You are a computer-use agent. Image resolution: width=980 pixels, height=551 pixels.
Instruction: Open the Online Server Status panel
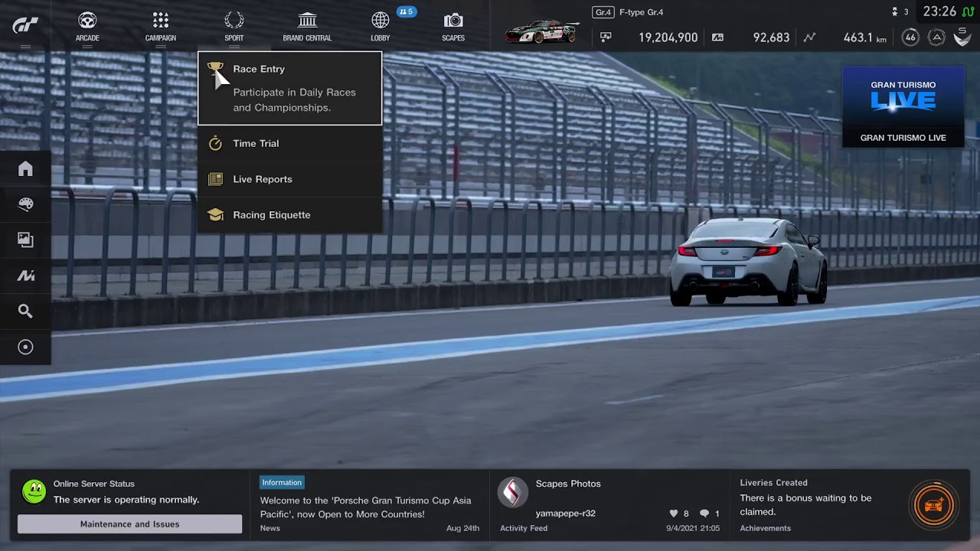tap(129, 505)
